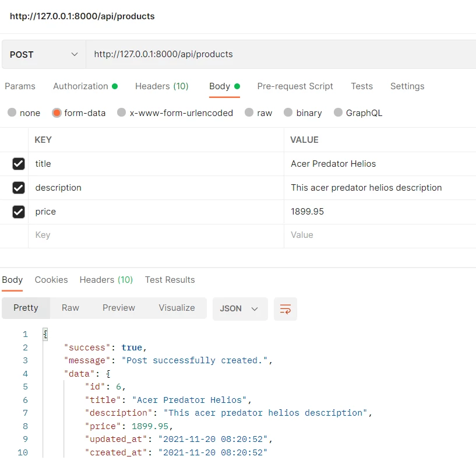Viewport: 476px width, 460px height.
Task: Select the form-data body type
Action: [x=79, y=113]
